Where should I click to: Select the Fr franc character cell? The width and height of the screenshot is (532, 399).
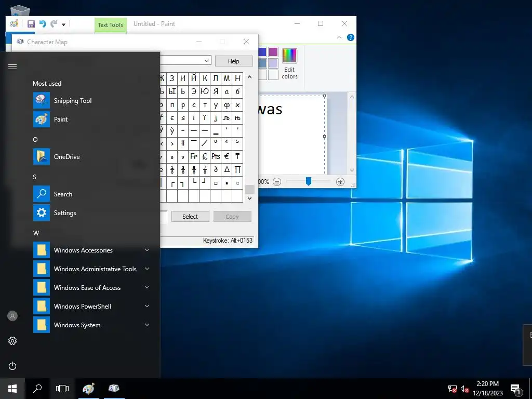pyautogui.click(x=194, y=156)
